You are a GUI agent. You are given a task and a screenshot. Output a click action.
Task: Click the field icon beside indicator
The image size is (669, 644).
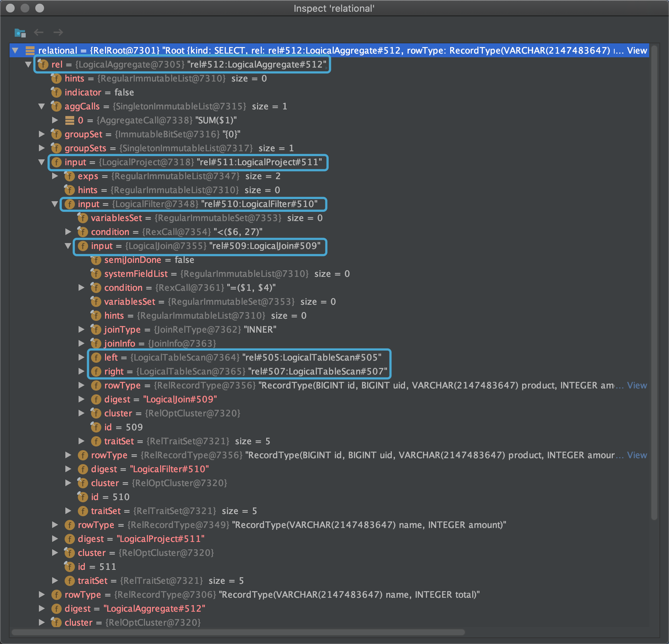click(x=56, y=92)
